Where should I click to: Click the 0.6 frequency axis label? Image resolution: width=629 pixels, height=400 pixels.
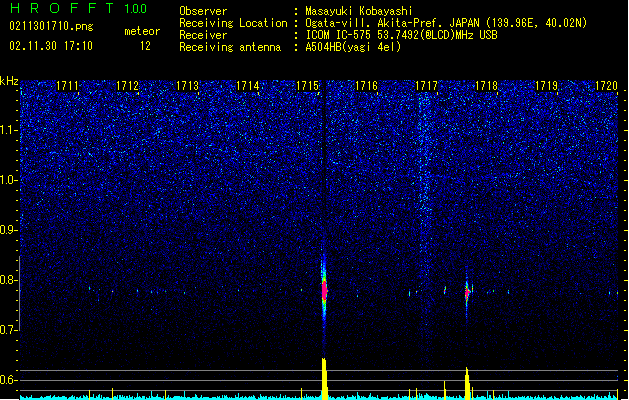9,380
